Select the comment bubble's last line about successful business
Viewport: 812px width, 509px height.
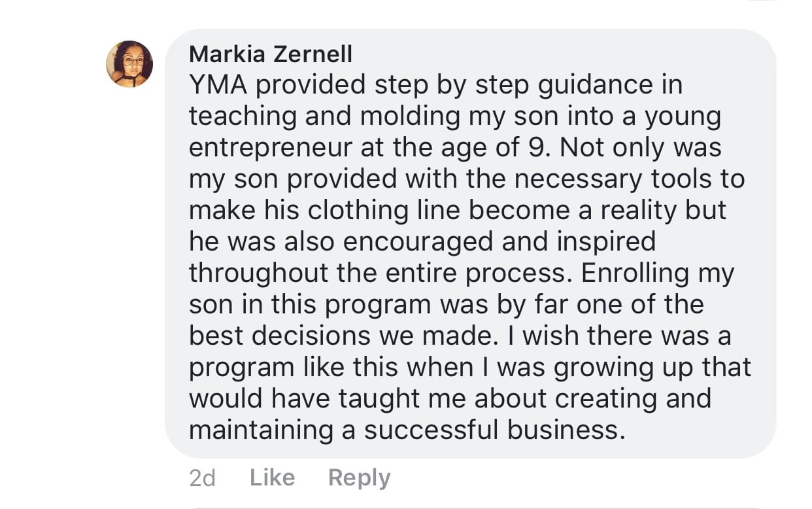click(403, 430)
